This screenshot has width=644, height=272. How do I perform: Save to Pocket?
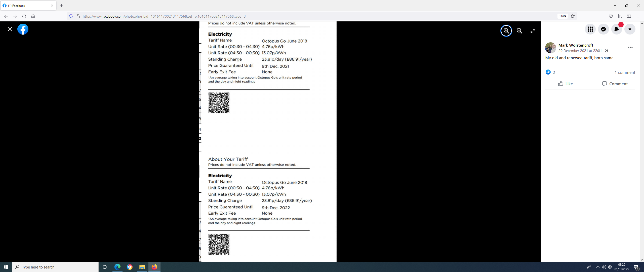(611, 16)
